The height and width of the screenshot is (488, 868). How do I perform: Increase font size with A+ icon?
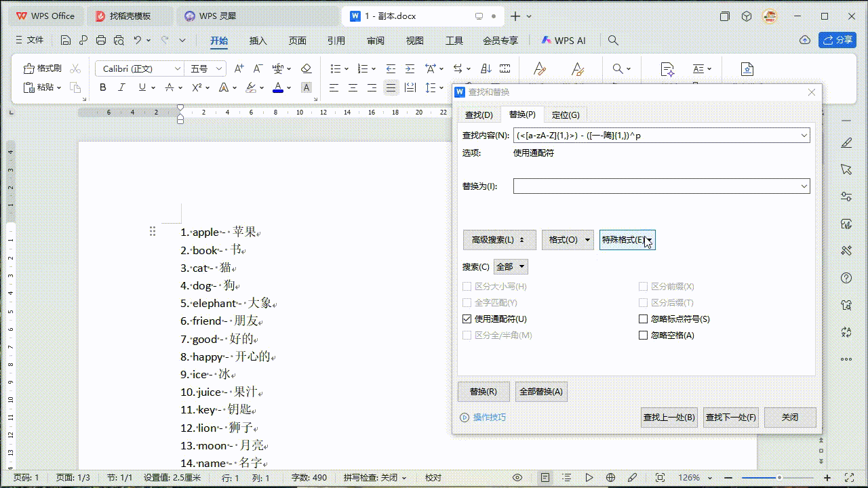(239, 68)
